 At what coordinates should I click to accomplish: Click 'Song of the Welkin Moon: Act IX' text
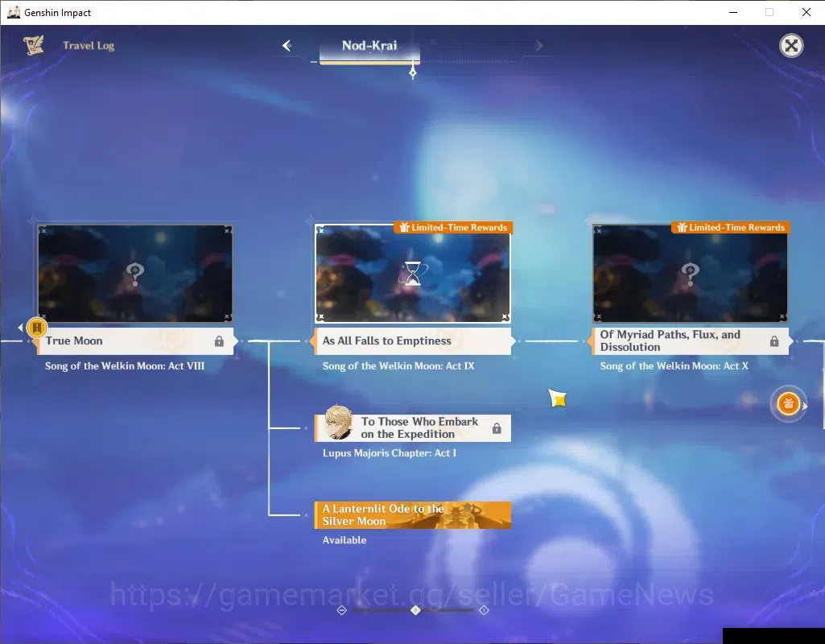398,365
